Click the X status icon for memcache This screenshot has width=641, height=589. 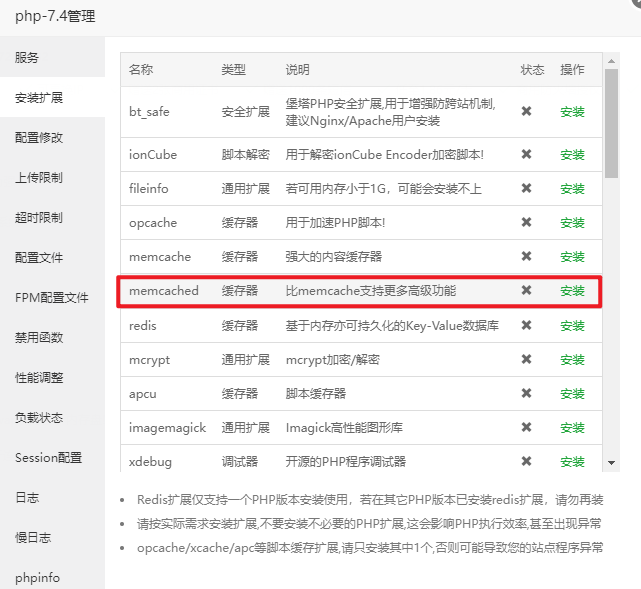tap(527, 256)
